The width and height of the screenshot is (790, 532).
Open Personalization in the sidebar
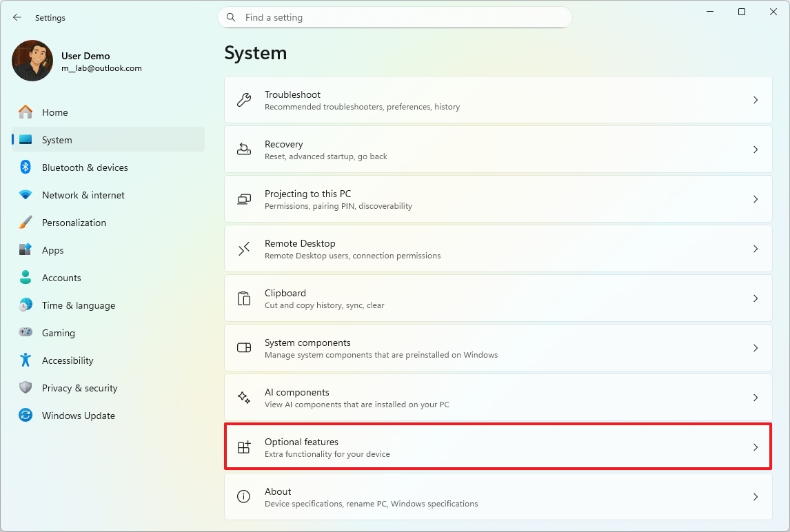pyautogui.click(x=74, y=223)
